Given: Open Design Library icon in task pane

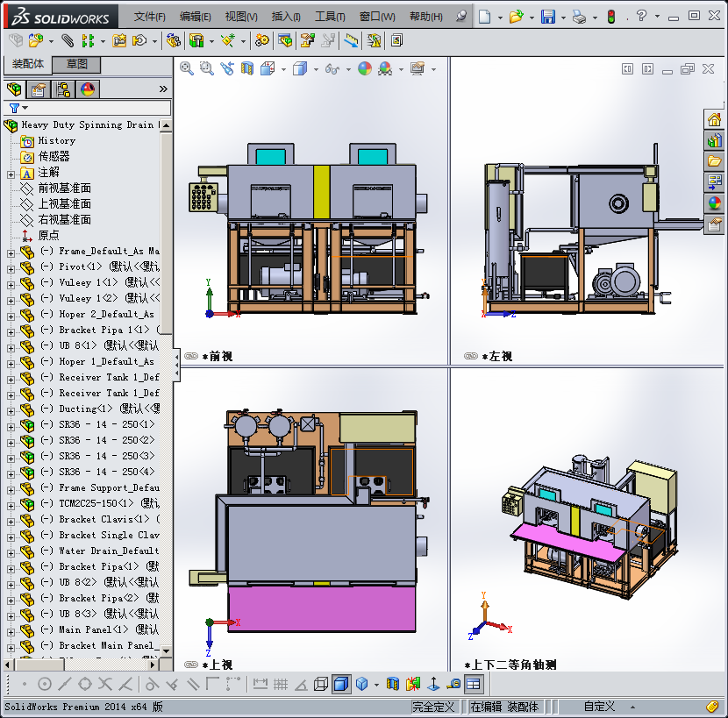Looking at the screenshot, I should tap(714, 140).
